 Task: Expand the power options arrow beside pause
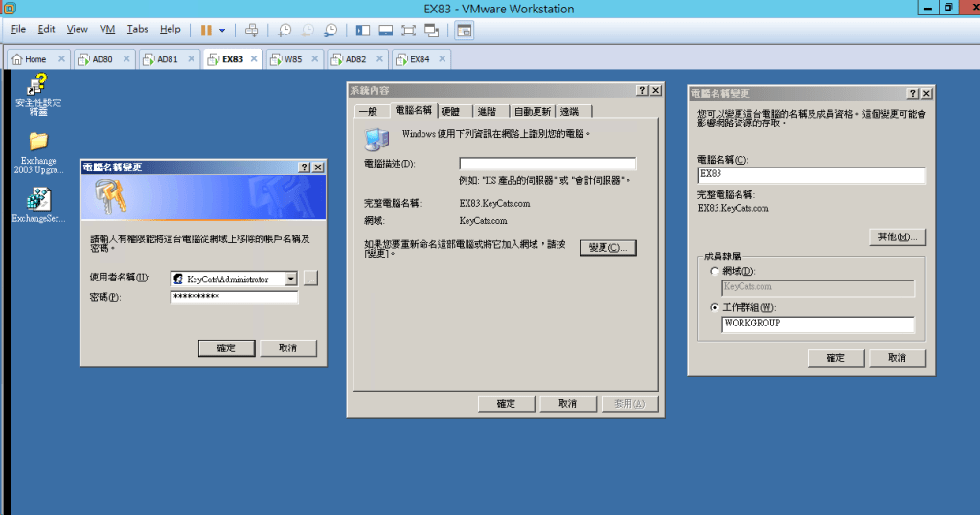222,30
